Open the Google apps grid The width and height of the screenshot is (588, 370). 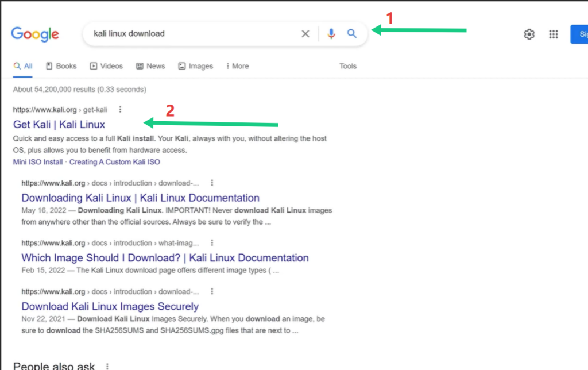coord(553,34)
